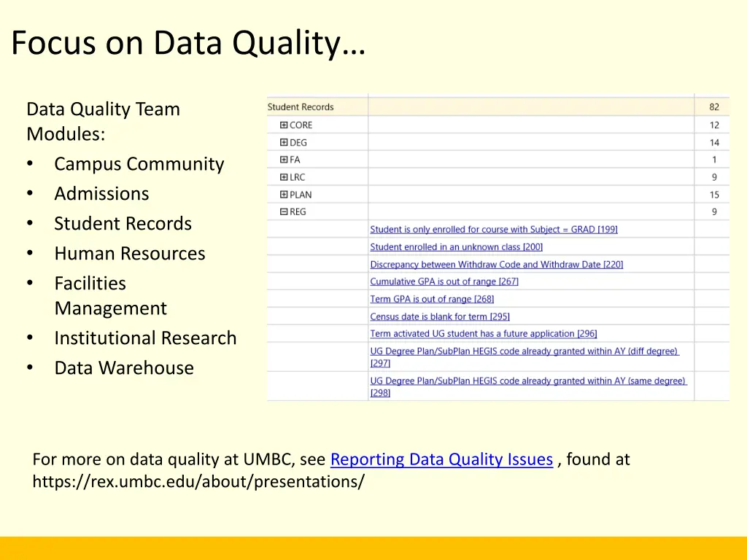The image size is (747, 560).
Task: Open Term activated UG student link
Action: (483, 334)
